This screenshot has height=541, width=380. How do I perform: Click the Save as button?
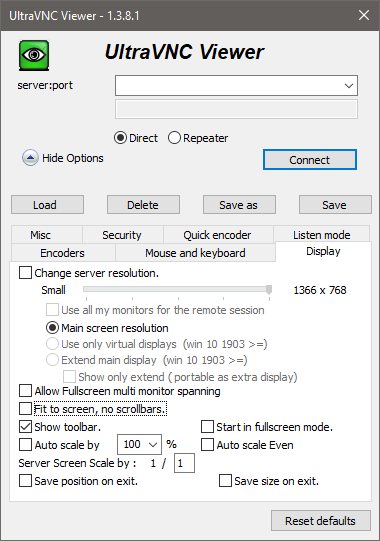point(239,205)
